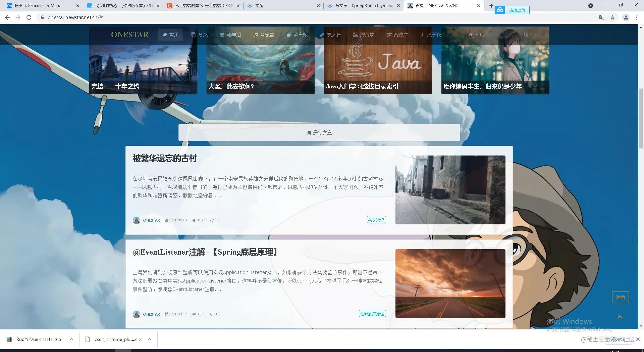Open the 留言板 nav menu item
This screenshot has height=352, width=644.
297,35
